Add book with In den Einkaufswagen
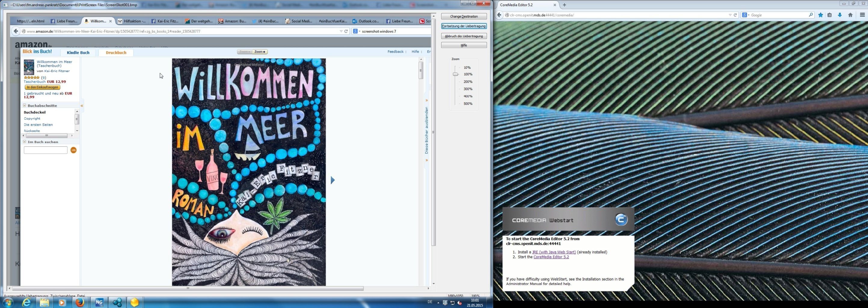Image resolution: width=868 pixels, height=308 pixels. pos(42,87)
